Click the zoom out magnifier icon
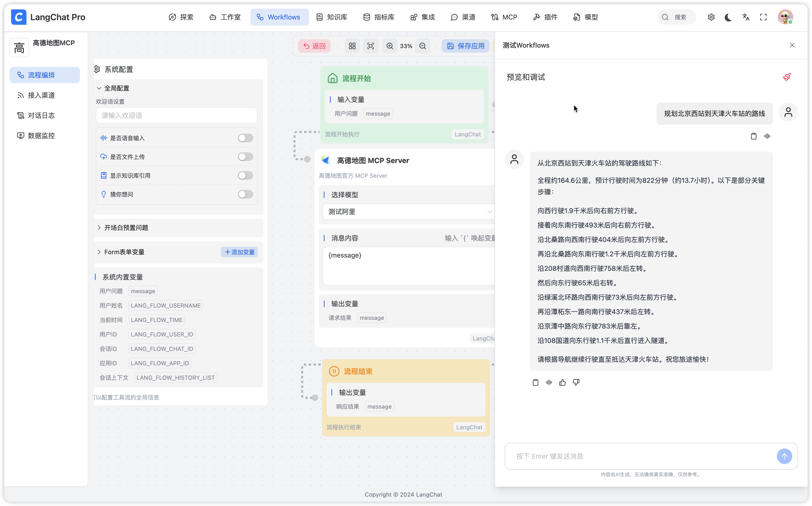The height and width of the screenshot is (506, 812). [422, 46]
